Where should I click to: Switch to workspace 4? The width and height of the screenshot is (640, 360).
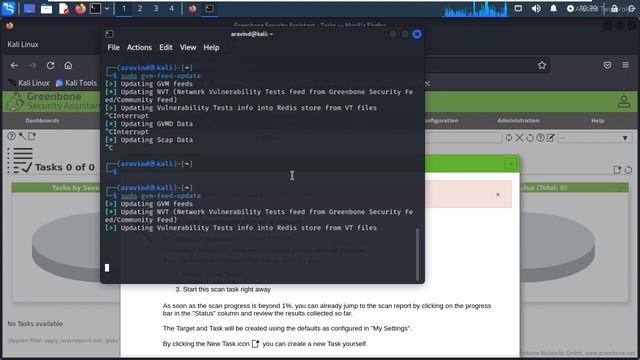171,8
